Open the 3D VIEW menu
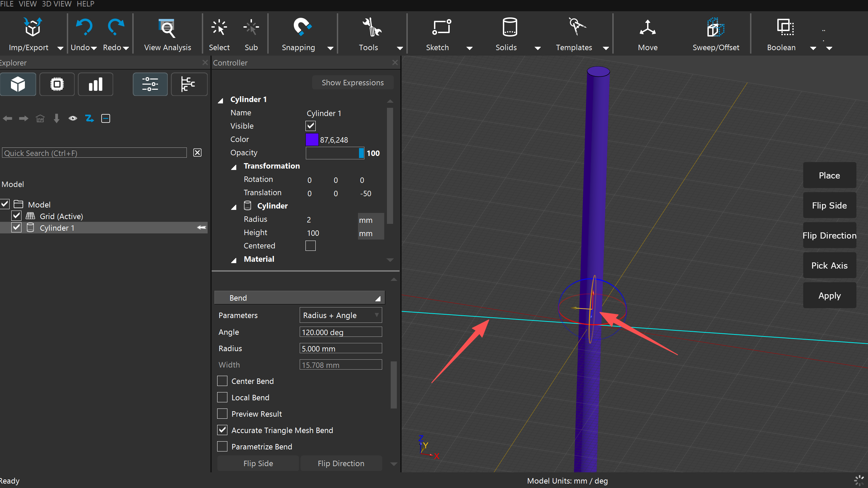The height and width of the screenshot is (488, 868). [57, 4]
